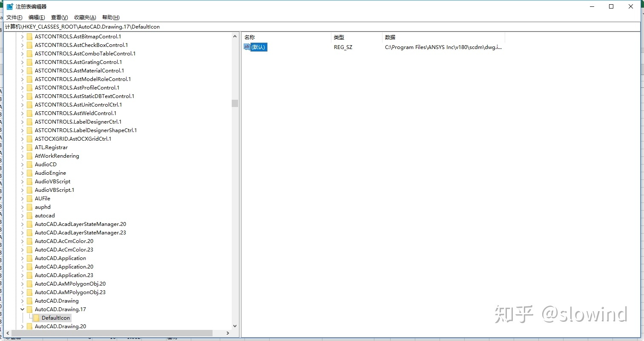Expand the autocad key

tap(23, 216)
